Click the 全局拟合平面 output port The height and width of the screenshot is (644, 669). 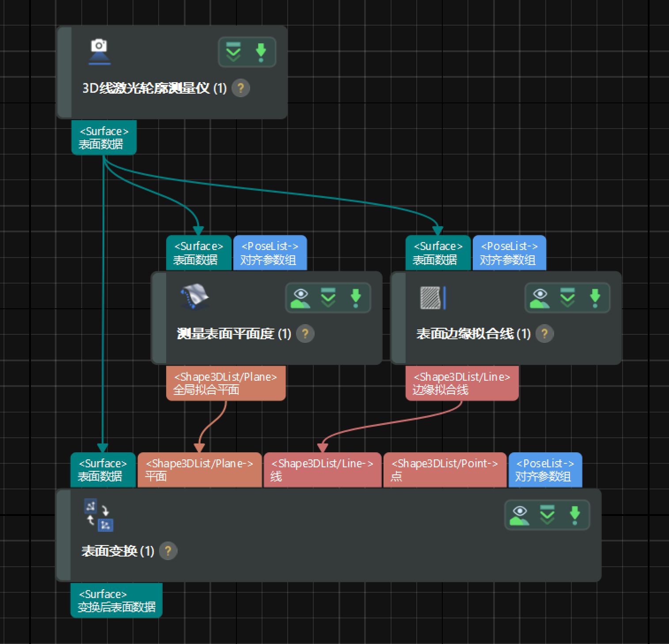[226, 383]
